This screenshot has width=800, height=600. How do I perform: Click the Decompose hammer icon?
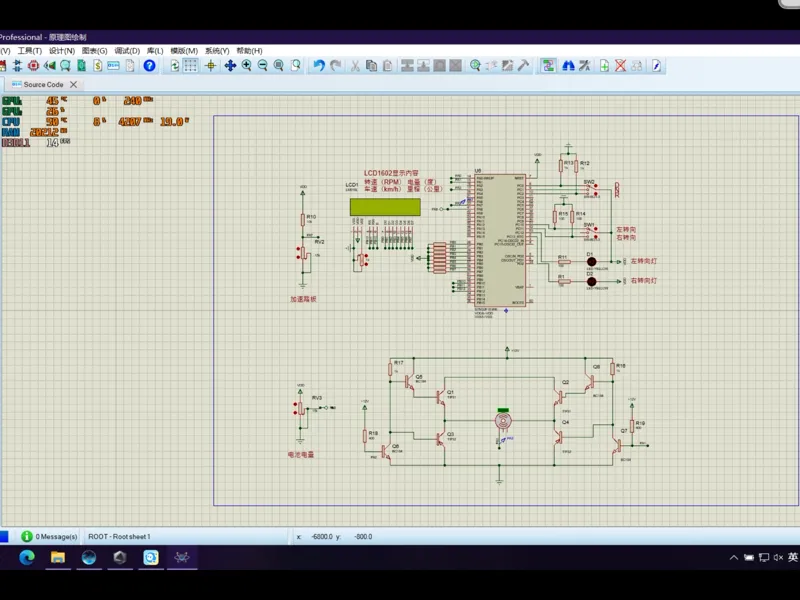click(x=523, y=65)
